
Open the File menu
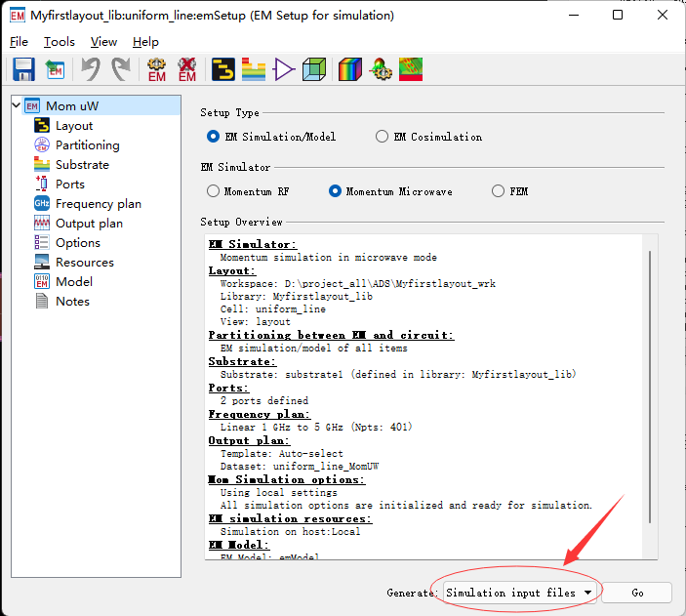point(19,42)
